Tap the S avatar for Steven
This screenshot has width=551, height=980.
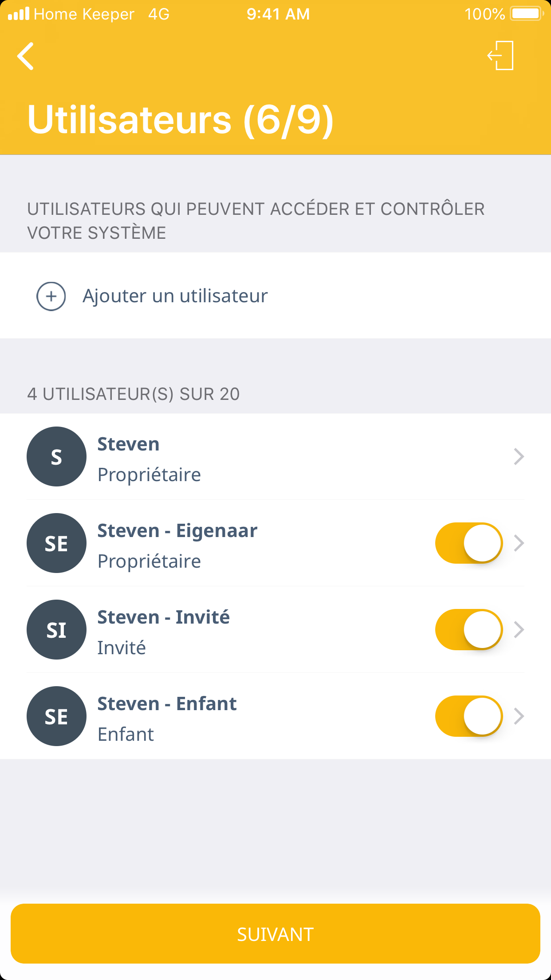[x=56, y=457]
